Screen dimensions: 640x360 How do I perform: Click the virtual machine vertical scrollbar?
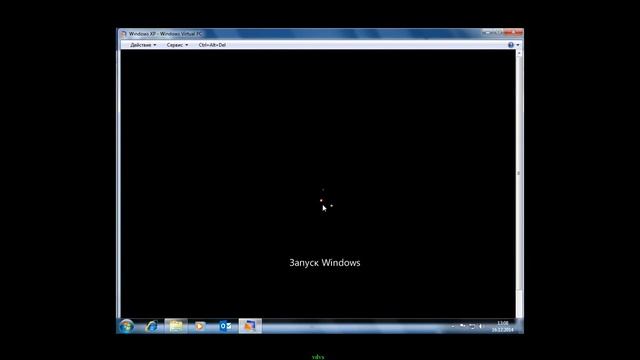coord(519,184)
